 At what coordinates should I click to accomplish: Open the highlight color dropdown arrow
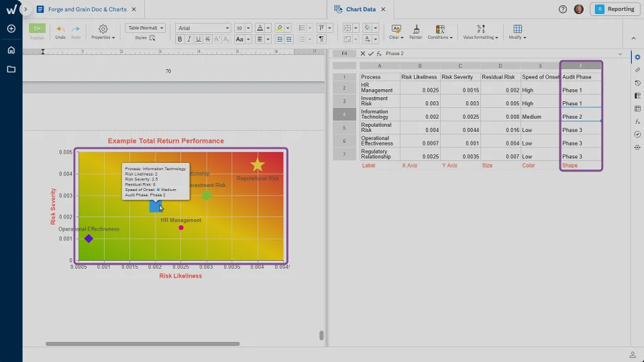[x=288, y=28]
